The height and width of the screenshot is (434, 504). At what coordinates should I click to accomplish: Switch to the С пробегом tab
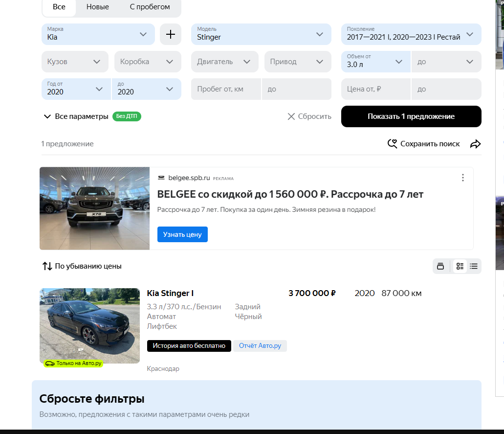tap(150, 7)
